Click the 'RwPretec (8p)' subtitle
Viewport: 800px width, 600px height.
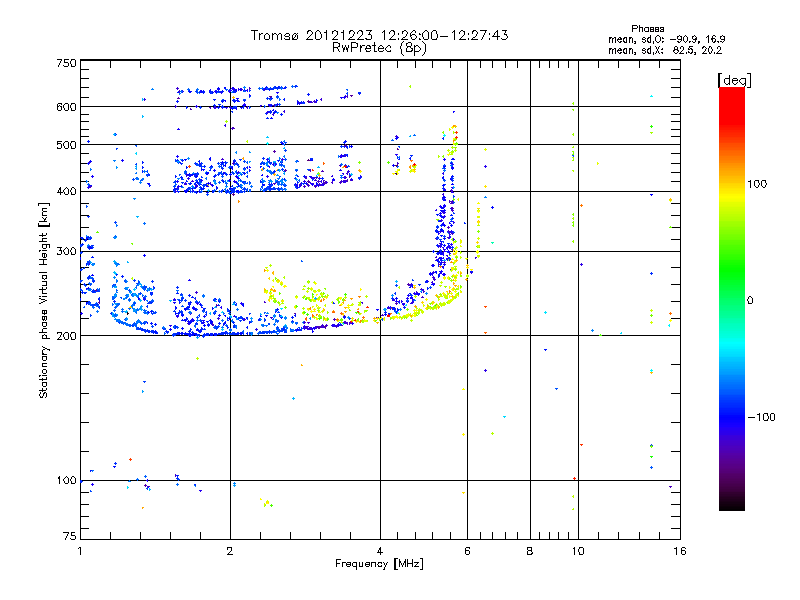point(379,48)
